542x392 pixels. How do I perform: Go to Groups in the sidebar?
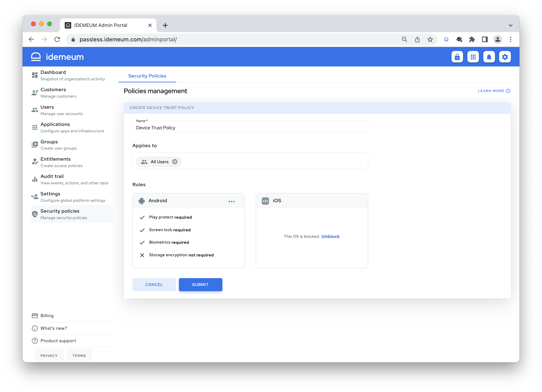(x=72, y=145)
